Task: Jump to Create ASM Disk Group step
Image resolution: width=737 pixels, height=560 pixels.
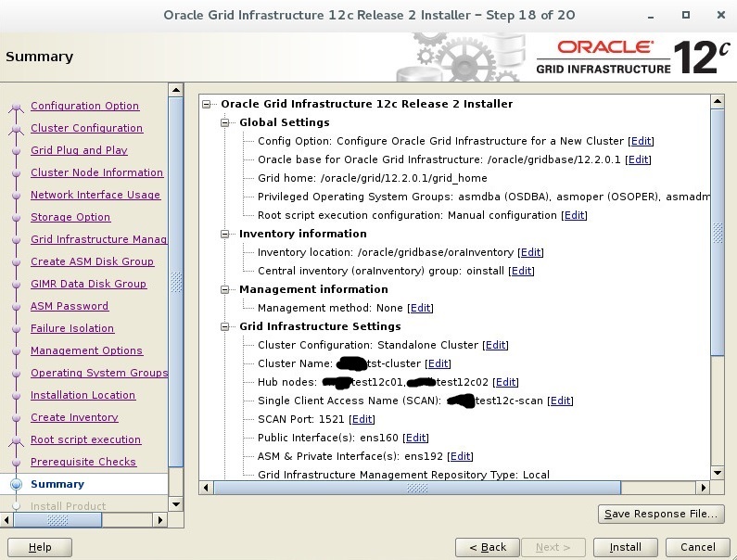Action: [x=92, y=261]
